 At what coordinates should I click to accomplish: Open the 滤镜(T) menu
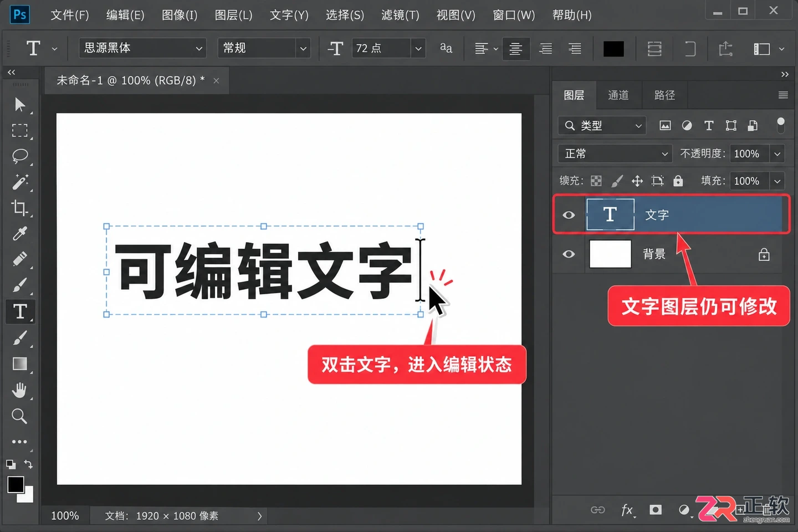[400, 15]
